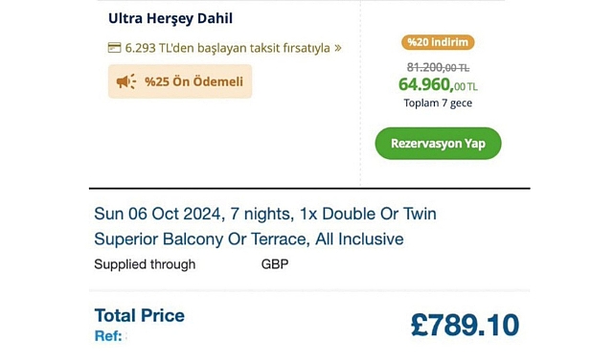The height and width of the screenshot is (364, 614).
Task: Click the GBP currency text
Action: pos(275,264)
